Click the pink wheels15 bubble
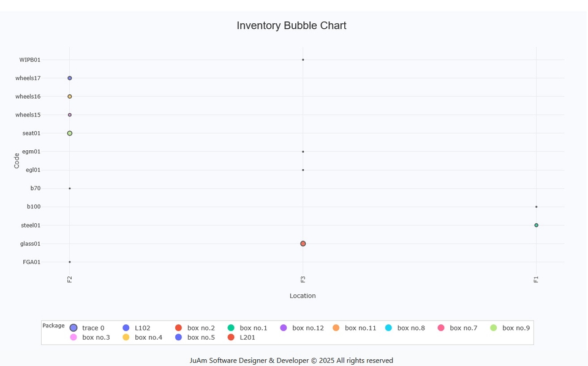The height and width of the screenshot is (366, 588). click(x=70, y=115)
